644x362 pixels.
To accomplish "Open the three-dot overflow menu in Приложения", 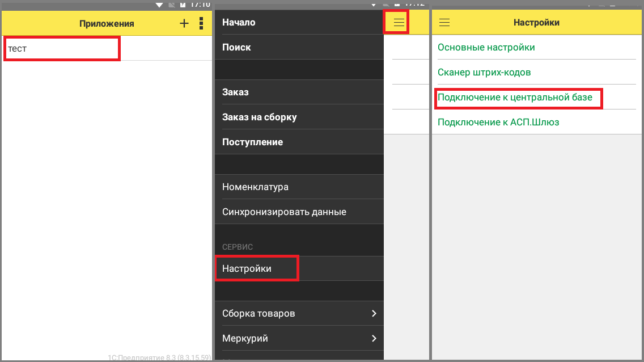I will coord(201,23).
